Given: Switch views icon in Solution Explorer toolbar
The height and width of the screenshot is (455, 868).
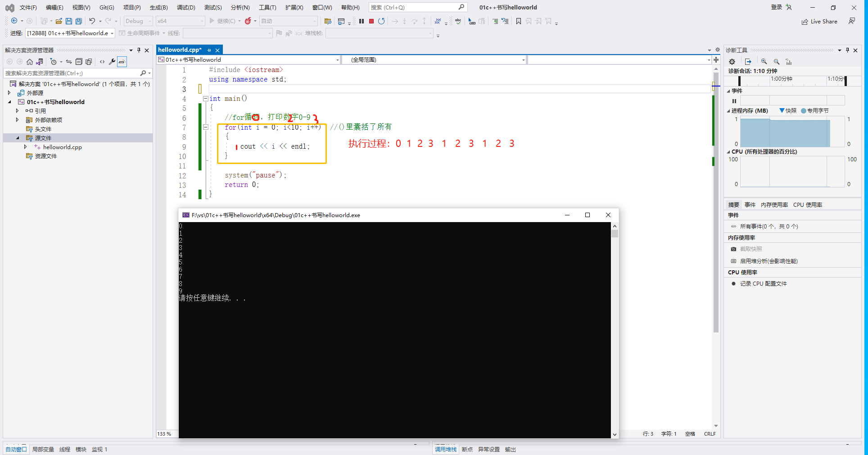Looking at the screenshot, I should tap(40, 62).
